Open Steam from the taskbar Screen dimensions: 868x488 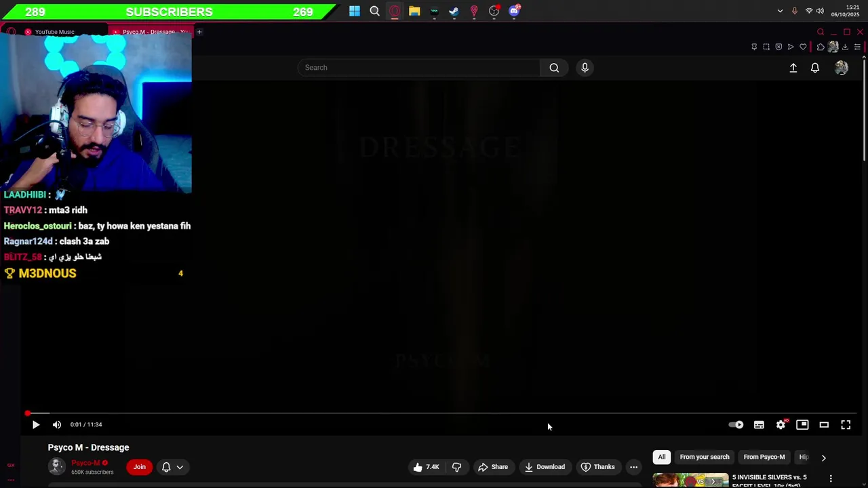tap(454, 11)
